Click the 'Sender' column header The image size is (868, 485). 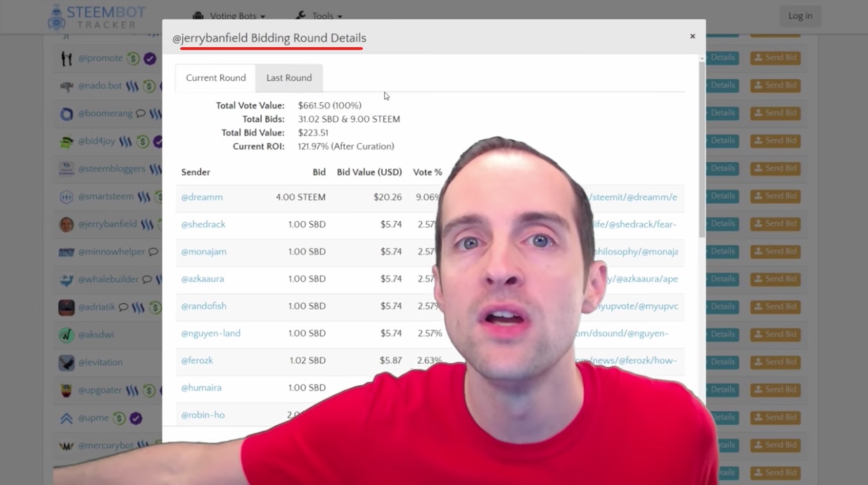tap(196, 172)
